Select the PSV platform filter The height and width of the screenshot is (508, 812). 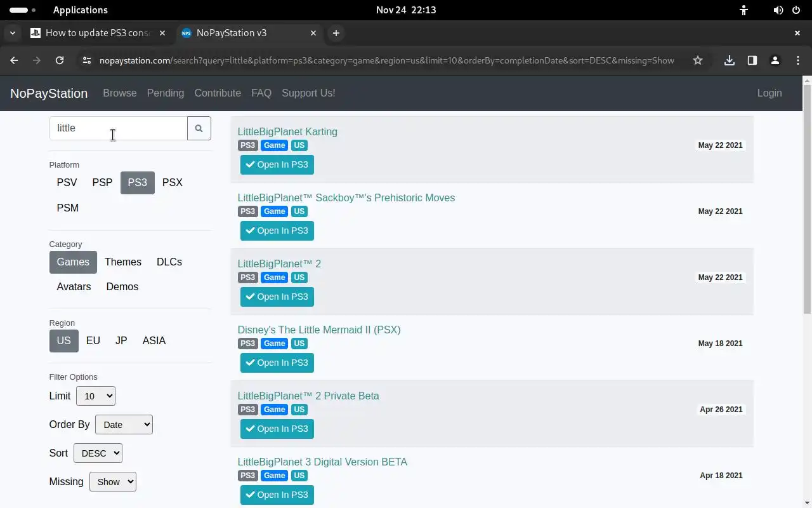(67, 182)
